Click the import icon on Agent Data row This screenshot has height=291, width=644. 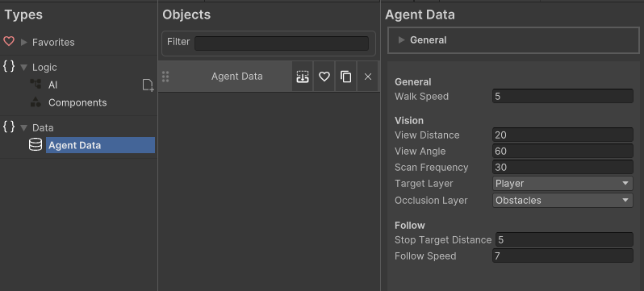click(x=303, y=77)
